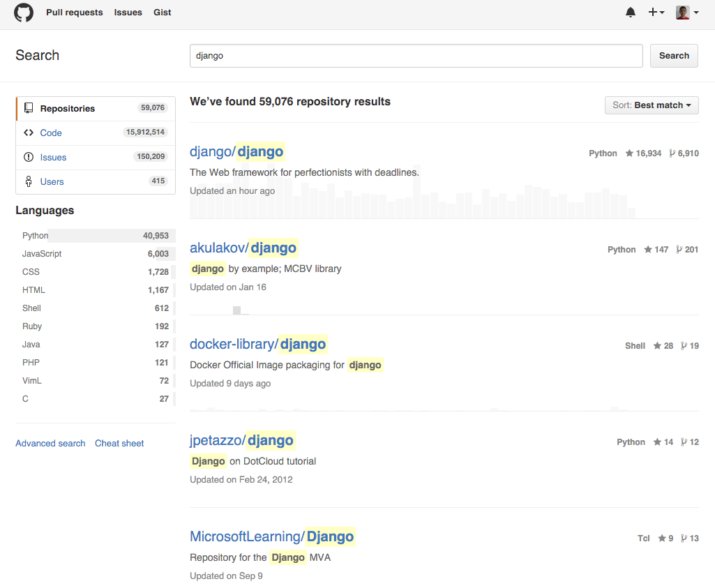Filter results by Ruby language

pyautogui.click(x=96, y=326)
